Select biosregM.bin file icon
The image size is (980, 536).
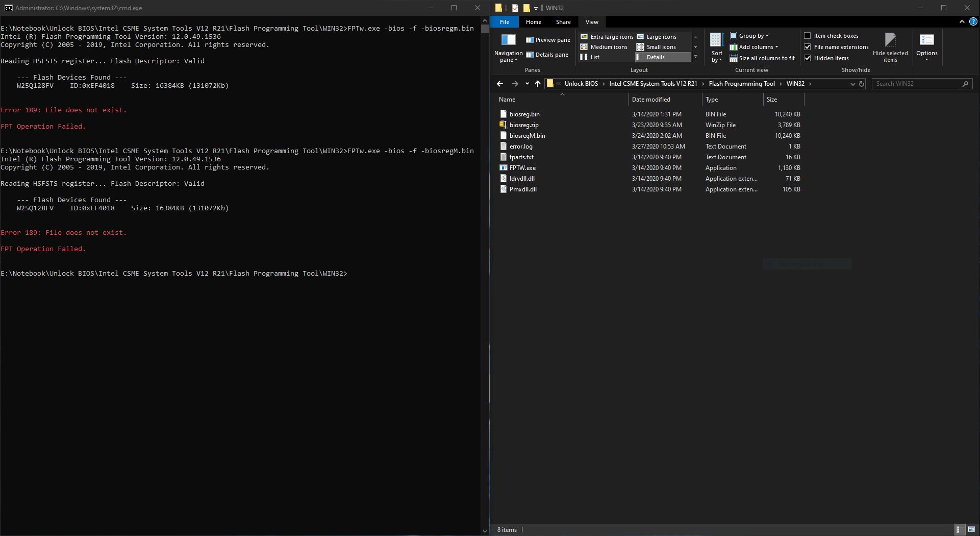point(504,136)
